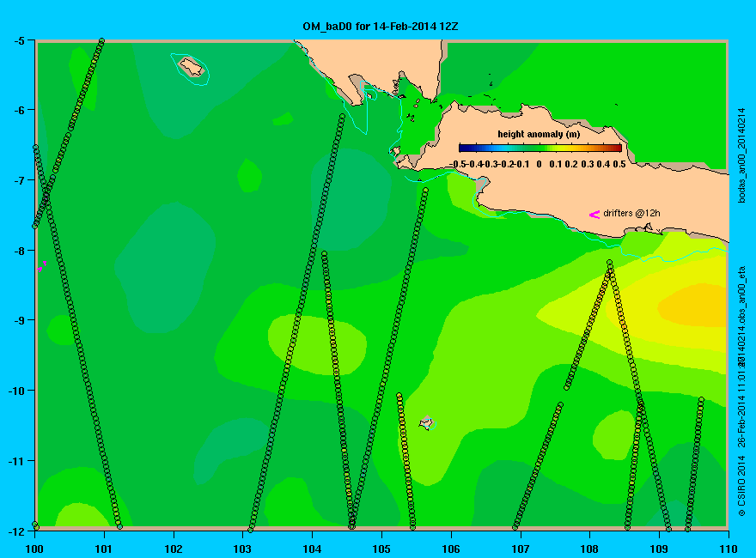The image size is (756, 558).
Task: Click latitude axis label -10
Action: tap(16, 391)
